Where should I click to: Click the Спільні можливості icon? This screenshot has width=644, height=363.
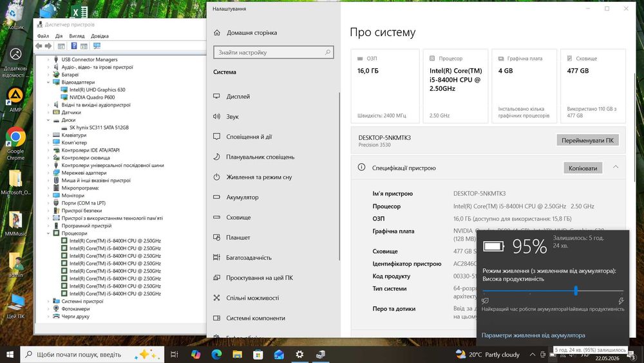click(217, 298)
